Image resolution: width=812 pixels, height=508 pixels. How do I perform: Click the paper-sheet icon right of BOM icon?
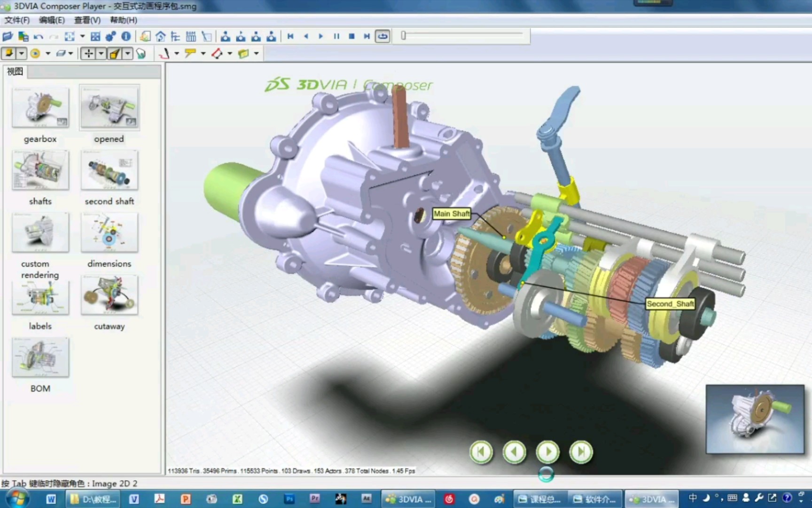coord(206,36)
